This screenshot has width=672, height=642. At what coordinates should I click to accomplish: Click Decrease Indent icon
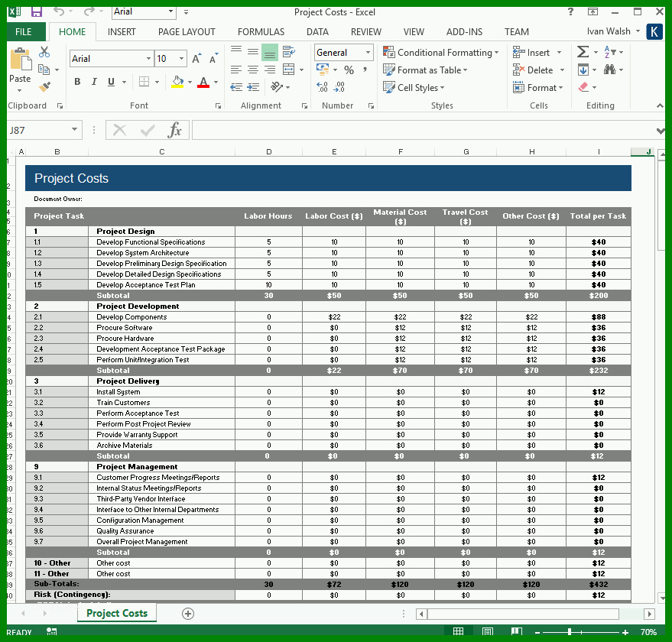pyautogui.click(x=236, y=87)
